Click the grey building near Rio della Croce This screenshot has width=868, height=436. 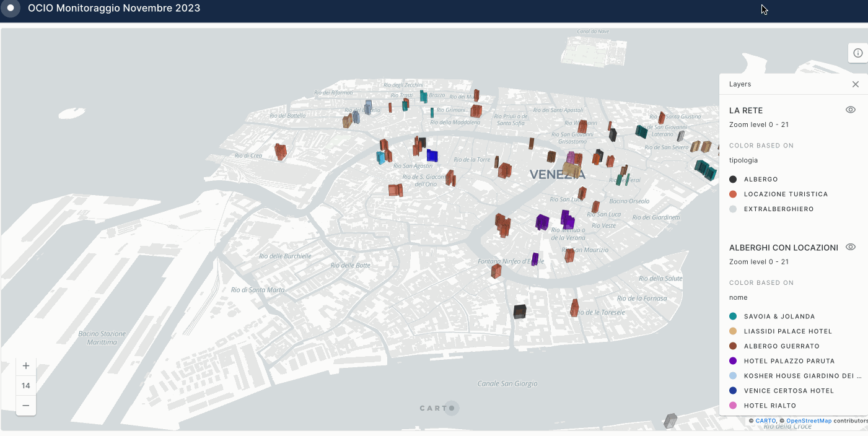670,421
